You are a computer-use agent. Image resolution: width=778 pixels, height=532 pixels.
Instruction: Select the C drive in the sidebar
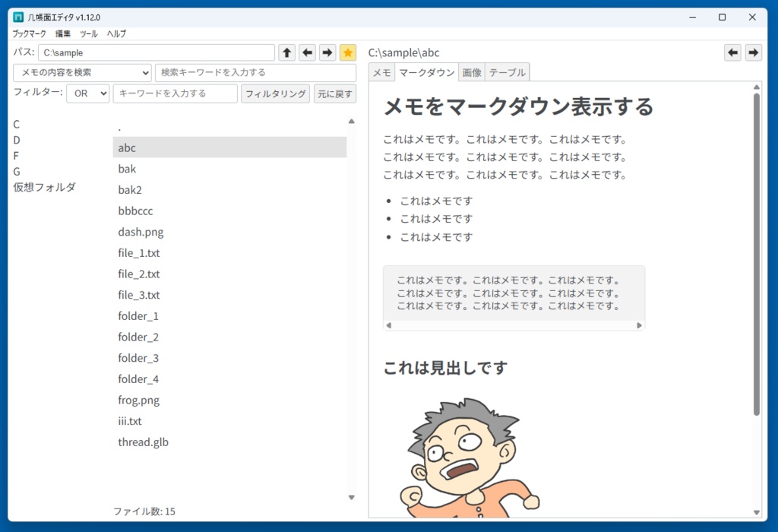[x=15, y=124]
